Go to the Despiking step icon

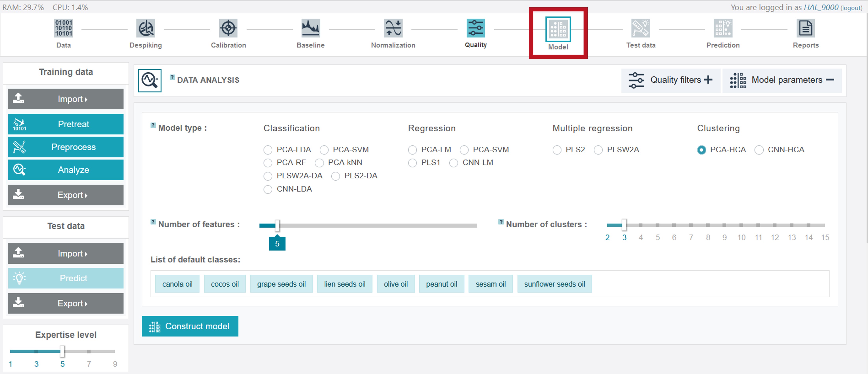146,28
